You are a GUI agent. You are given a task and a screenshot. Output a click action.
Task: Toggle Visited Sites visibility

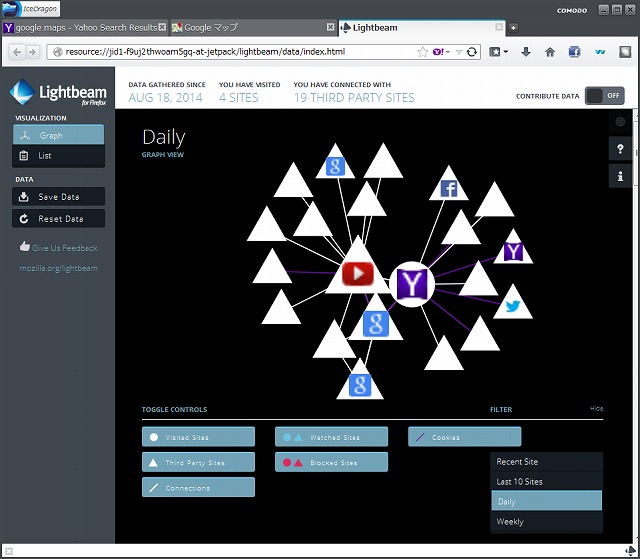tap(198, 437)
